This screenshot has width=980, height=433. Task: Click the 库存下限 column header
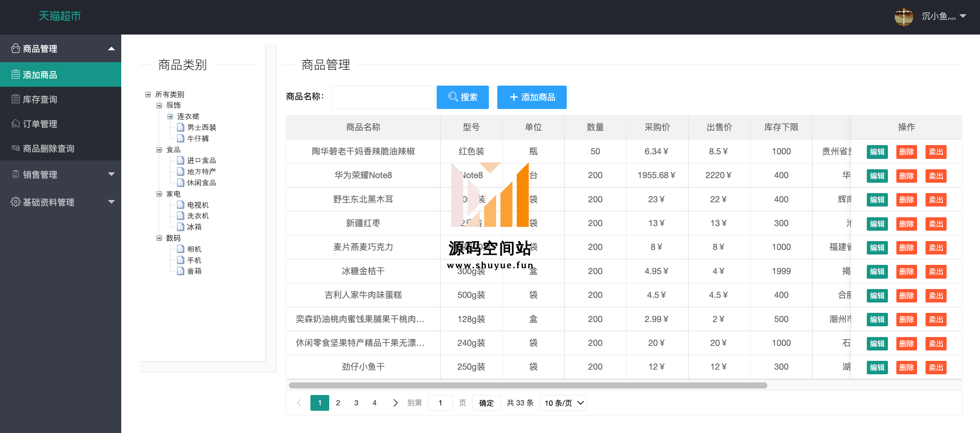(x=781, y=127)
